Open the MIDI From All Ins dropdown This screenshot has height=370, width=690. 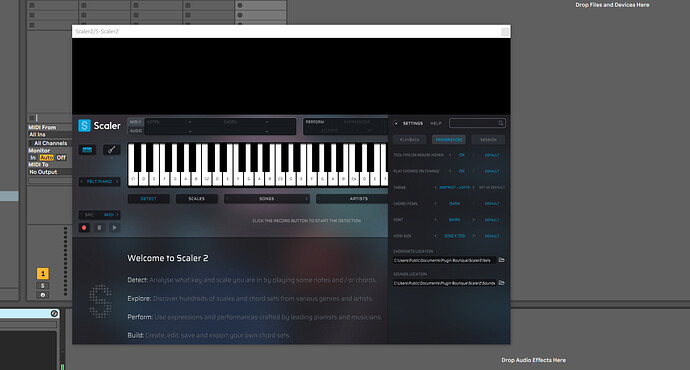tap(50, 135)
